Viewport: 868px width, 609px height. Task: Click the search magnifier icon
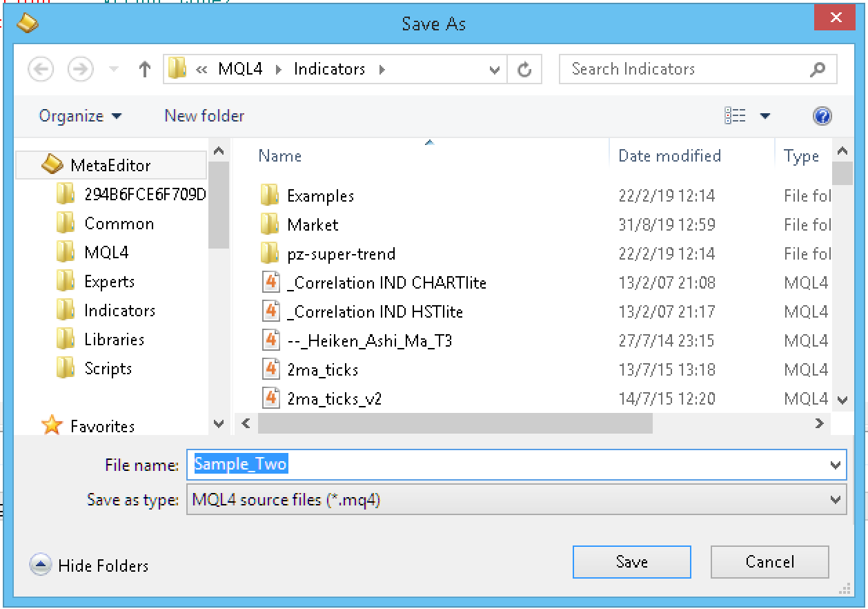[x=818, y=69]
